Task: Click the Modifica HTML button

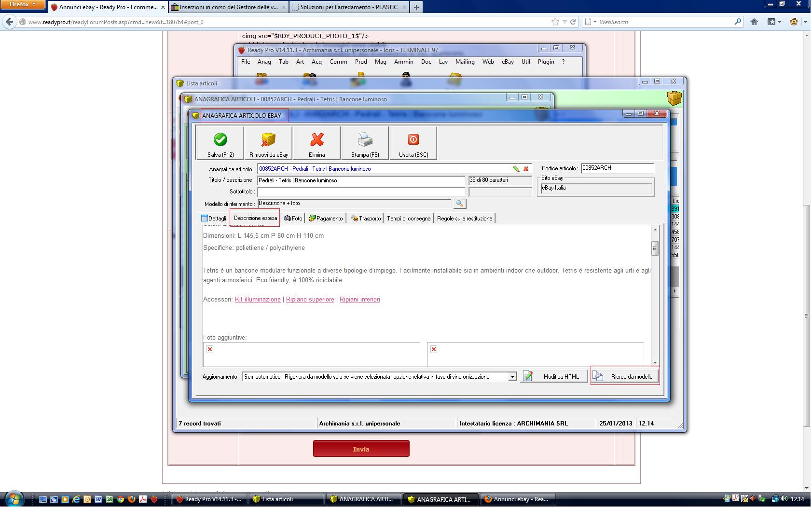Action: click(554, 376)
